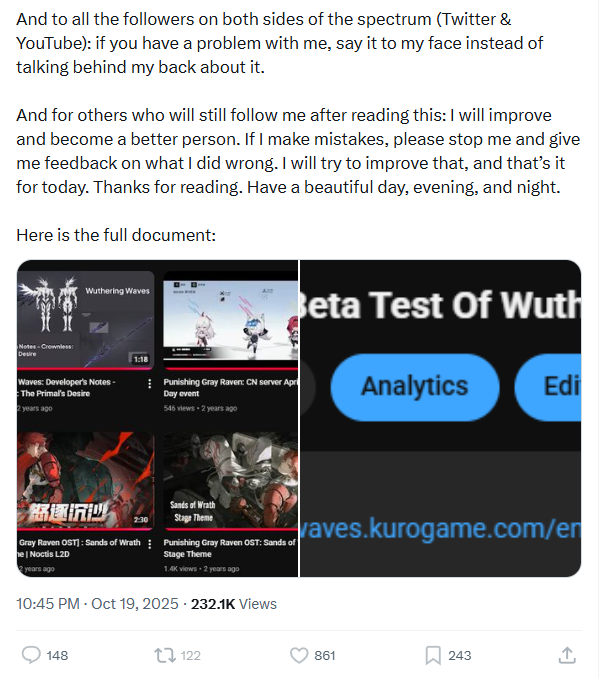Open three-dot menu beside Developer's Notes video

point(150,384)
